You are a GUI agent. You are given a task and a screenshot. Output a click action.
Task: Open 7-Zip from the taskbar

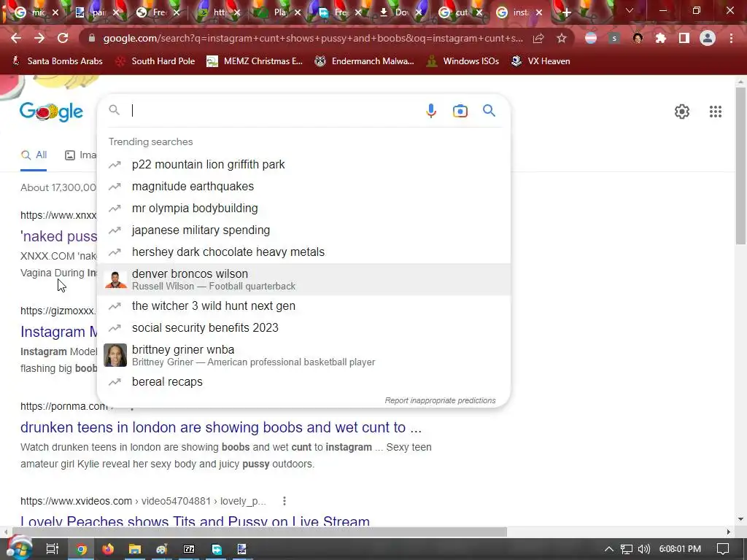189,549
